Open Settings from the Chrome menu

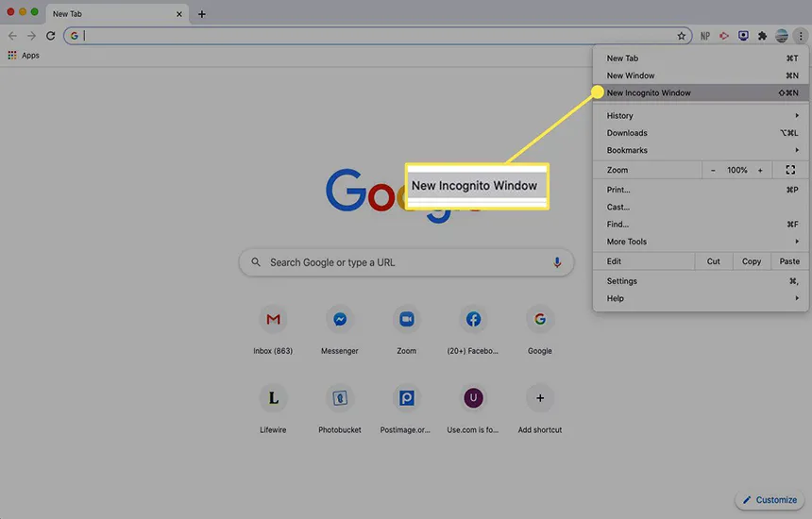click(622, 281)
